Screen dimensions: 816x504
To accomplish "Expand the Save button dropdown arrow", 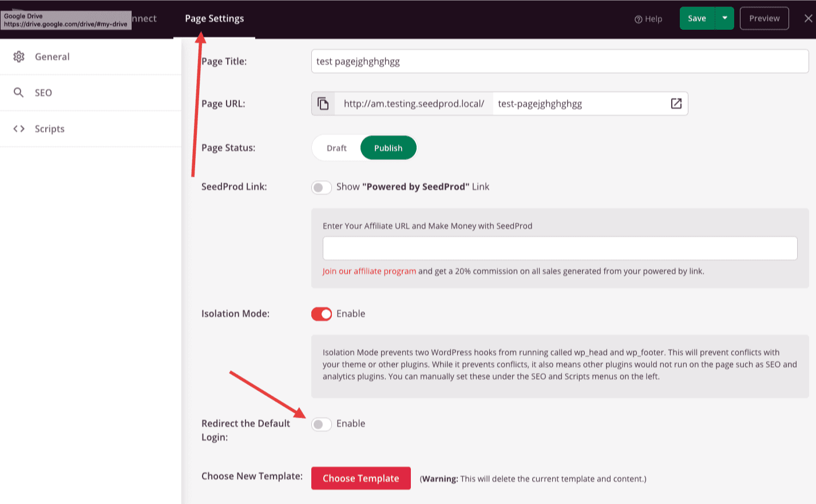I will coord(724,18).
